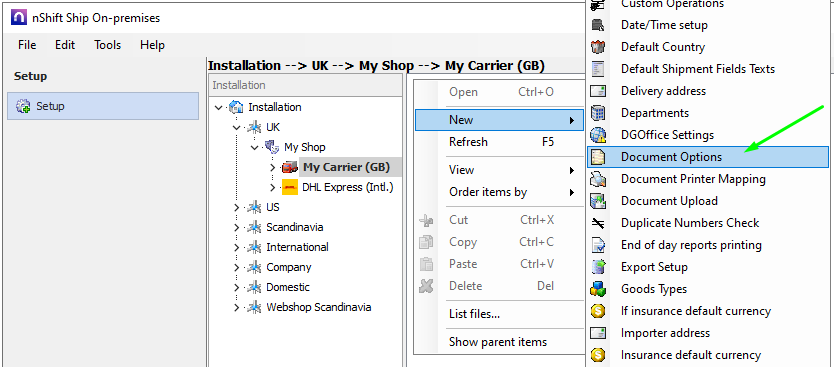
Task: Click the Document Upload icon
Action: coord(598,201)
